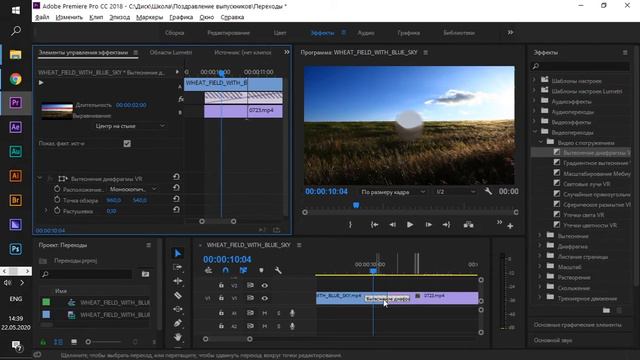Viewport: 640px width, 360px height.
Task: Toggle timeline snap magnet icon
Action: click(x=226, y=270)
